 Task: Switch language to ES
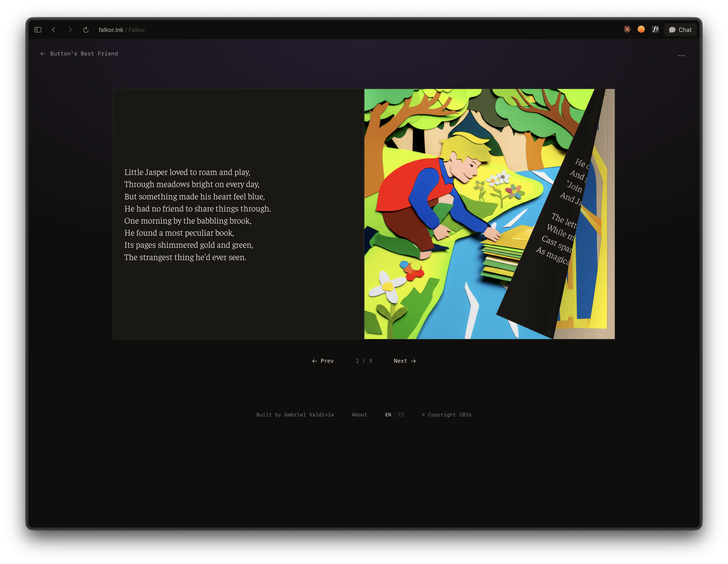point(401,415)
